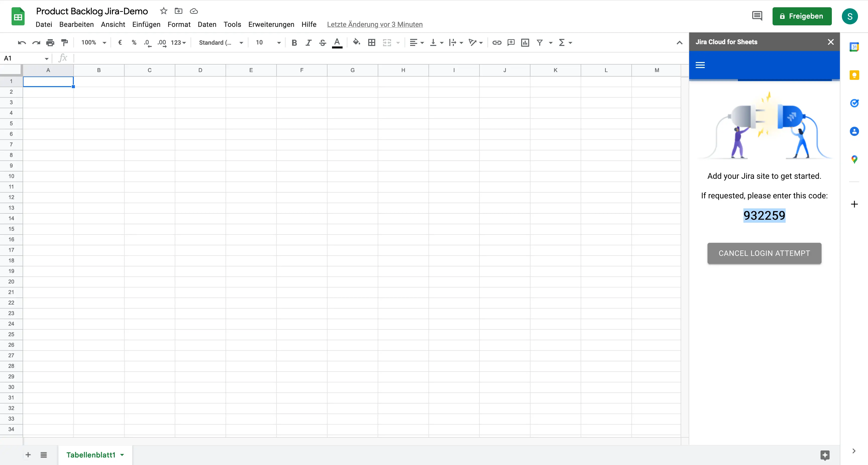Click the fill color bucket icon
Image resolution: width=868 pixels, height=465 pixels.
[356, 42]
